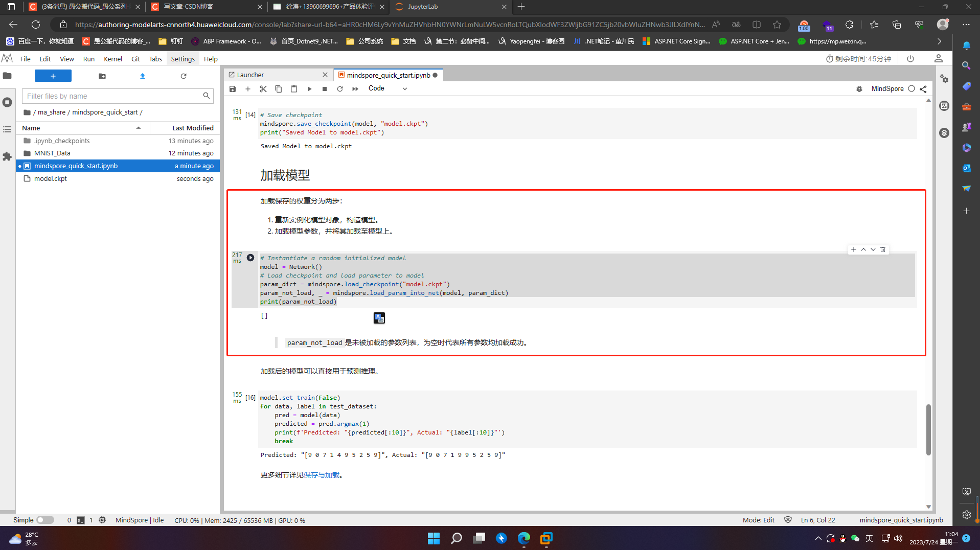Open Windows taskbar search

[x=457, y=538]
